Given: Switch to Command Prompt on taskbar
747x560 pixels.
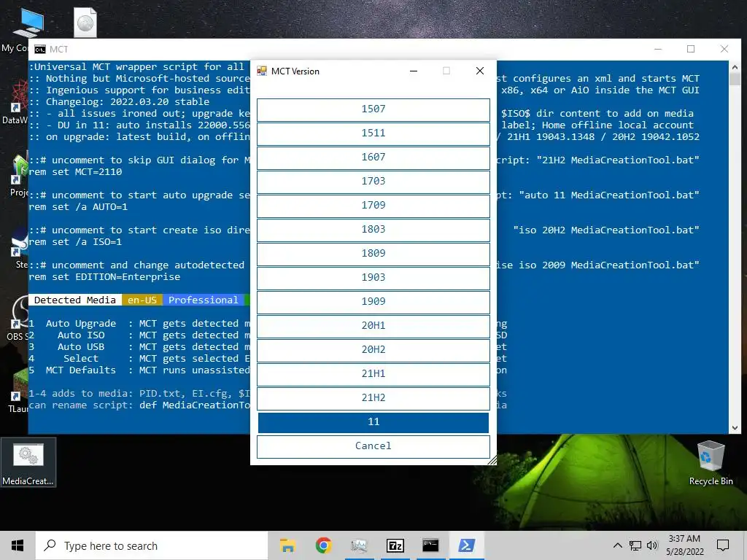Looking at the screenshot, I should 430,545.
